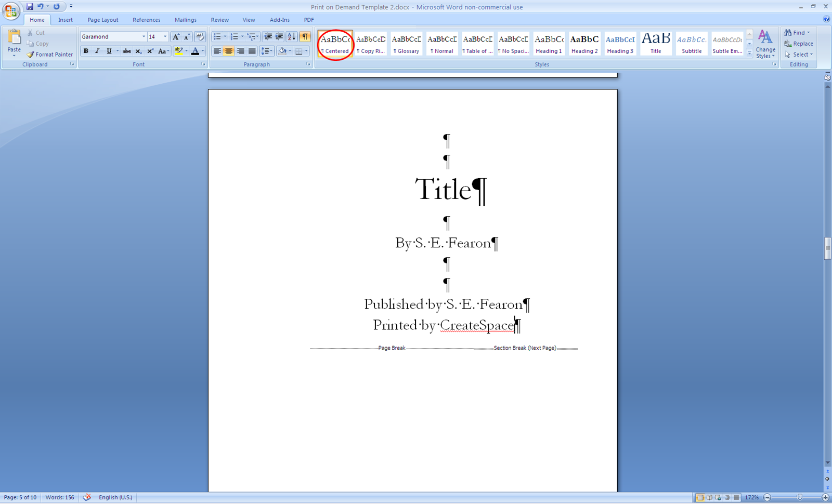Image resolution: width=832 pixels, height=504 pixels.
Task: Toggle Show/Hide paragraph marks
Action: click(305, 36)
